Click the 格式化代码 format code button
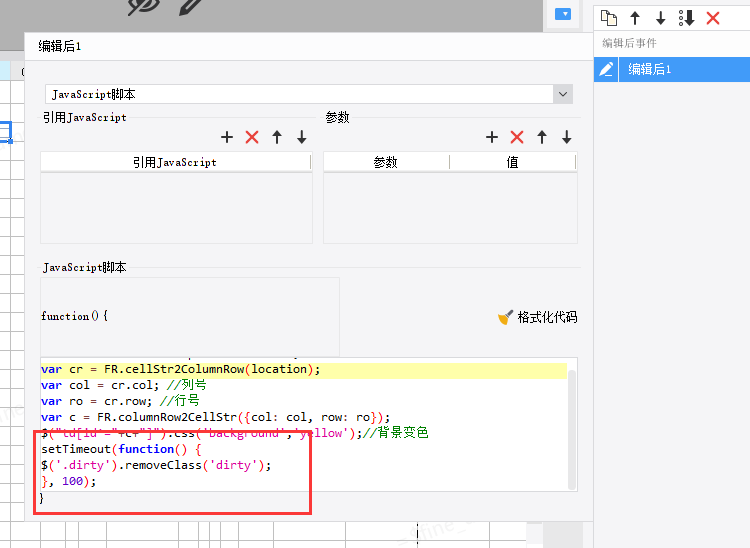 538,317
